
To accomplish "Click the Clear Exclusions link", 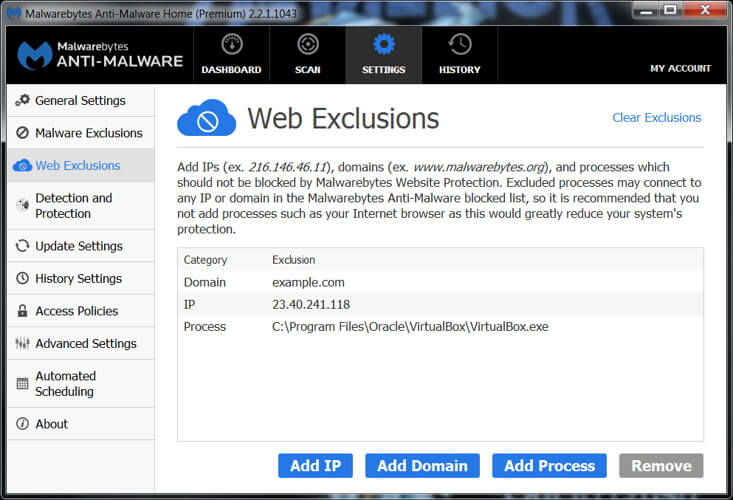I will point(657,117).
